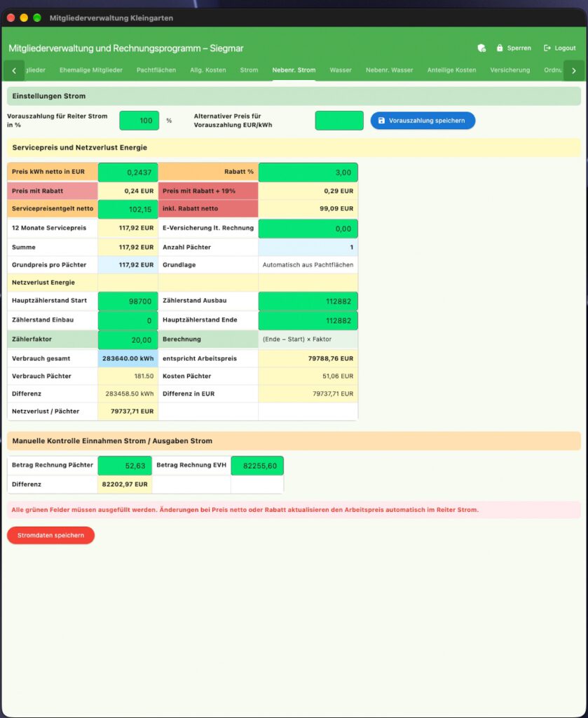The height and width of the screenshot is (718, 588).
Task: Click the Differenz value 283458.50 kWh
Action: click(x=130, y=394)
